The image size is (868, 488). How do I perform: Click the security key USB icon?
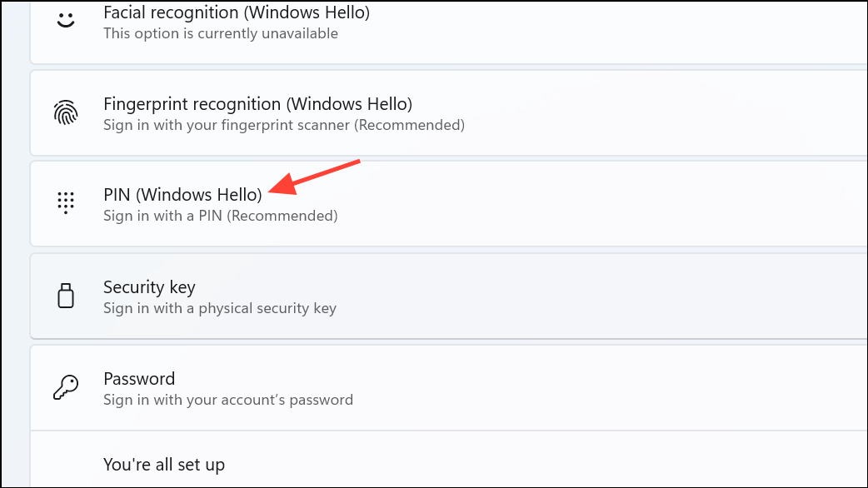coord(66,296)
